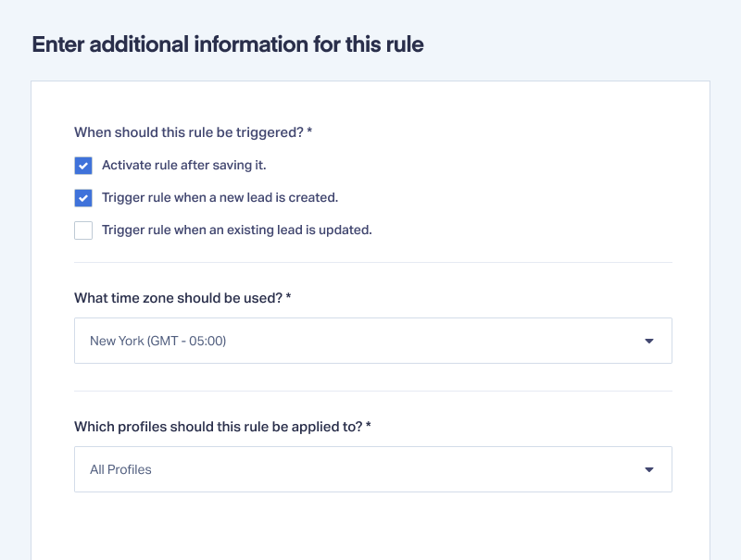Click the profiles dropdown caret icon
The height and width of the screenshot is (560, 741).
(649, 469)
